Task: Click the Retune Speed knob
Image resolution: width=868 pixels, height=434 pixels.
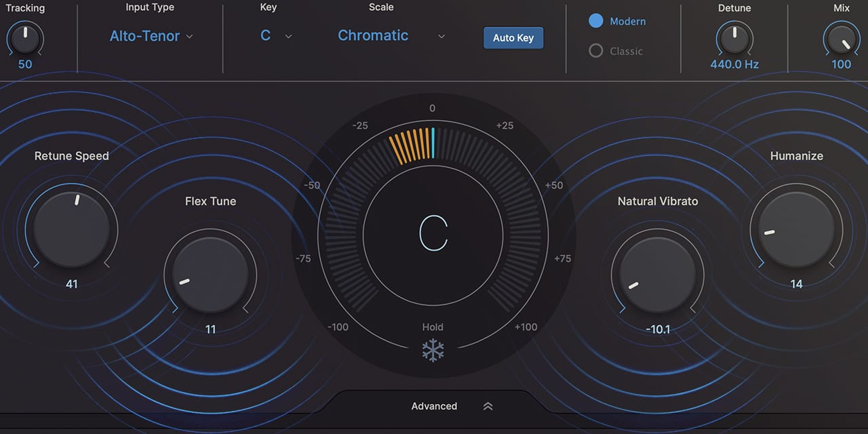Action: (72, 229)
